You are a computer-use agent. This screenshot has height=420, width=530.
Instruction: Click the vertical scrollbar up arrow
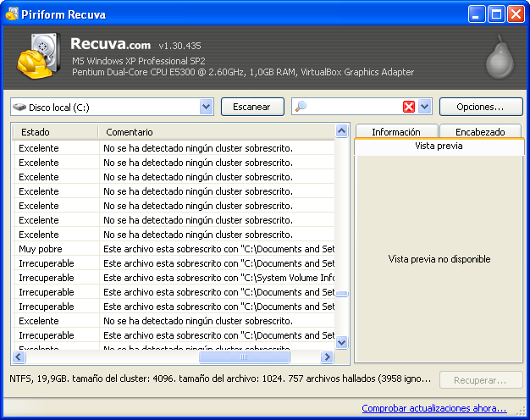(x=342, y=131)
